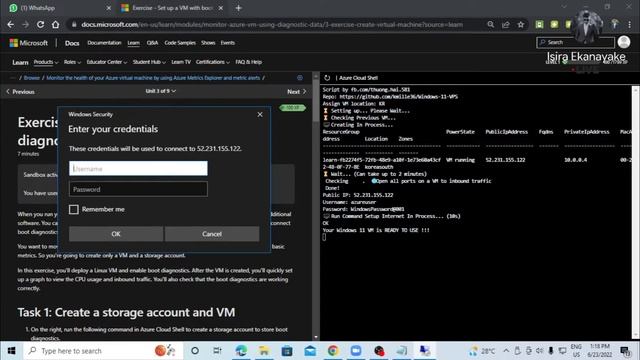The image size is (640, 360).
Task: Open Events in the Docs header
Action: (x=228, y=43)
